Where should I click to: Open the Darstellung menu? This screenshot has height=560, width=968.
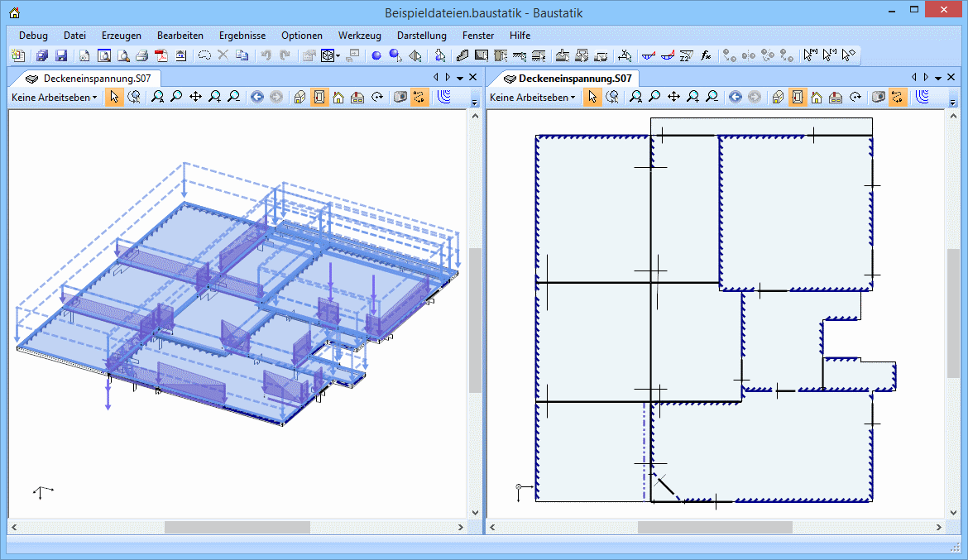(421, 36)
